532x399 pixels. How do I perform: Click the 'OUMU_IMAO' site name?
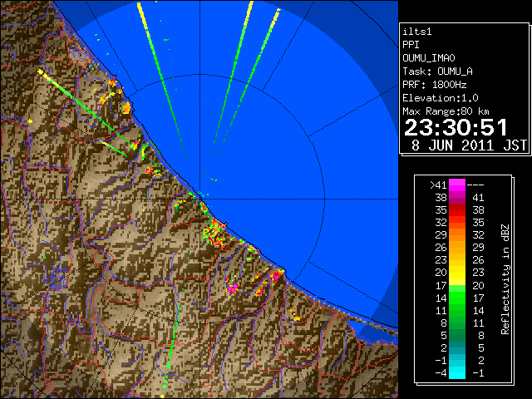coord(429,58)
